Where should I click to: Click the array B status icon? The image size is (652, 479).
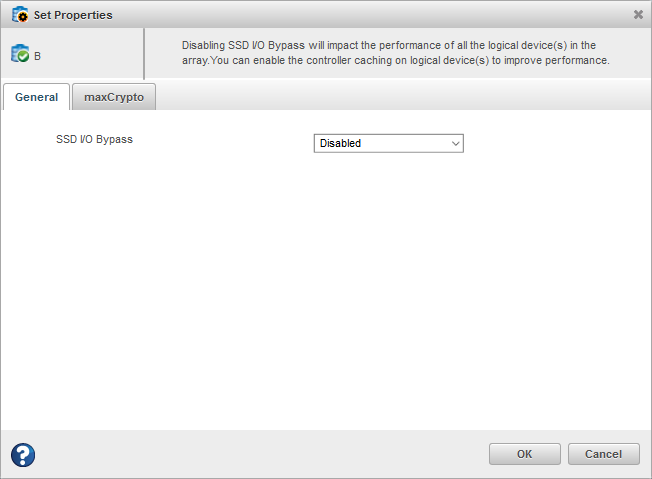20,55
